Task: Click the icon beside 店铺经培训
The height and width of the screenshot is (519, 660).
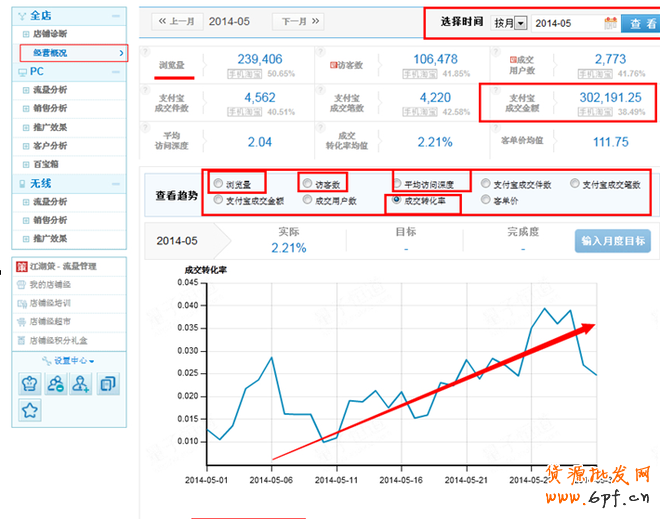Action: pyautogui.click(x=21, y=303)
